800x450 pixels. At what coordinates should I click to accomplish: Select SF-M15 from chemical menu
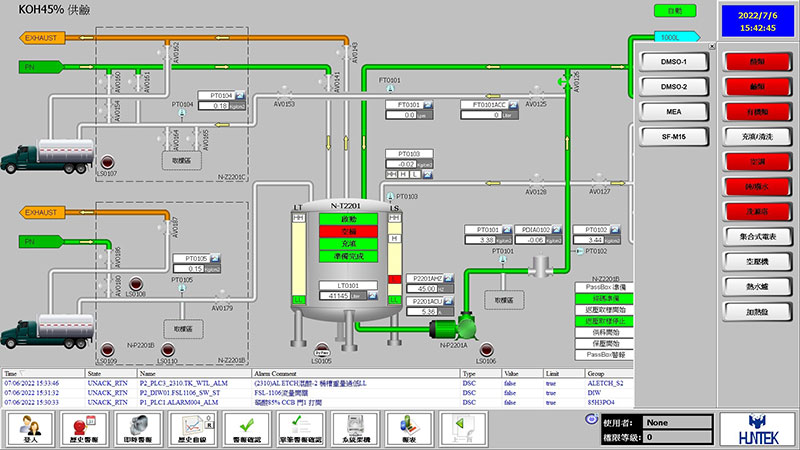click(673, 135)
